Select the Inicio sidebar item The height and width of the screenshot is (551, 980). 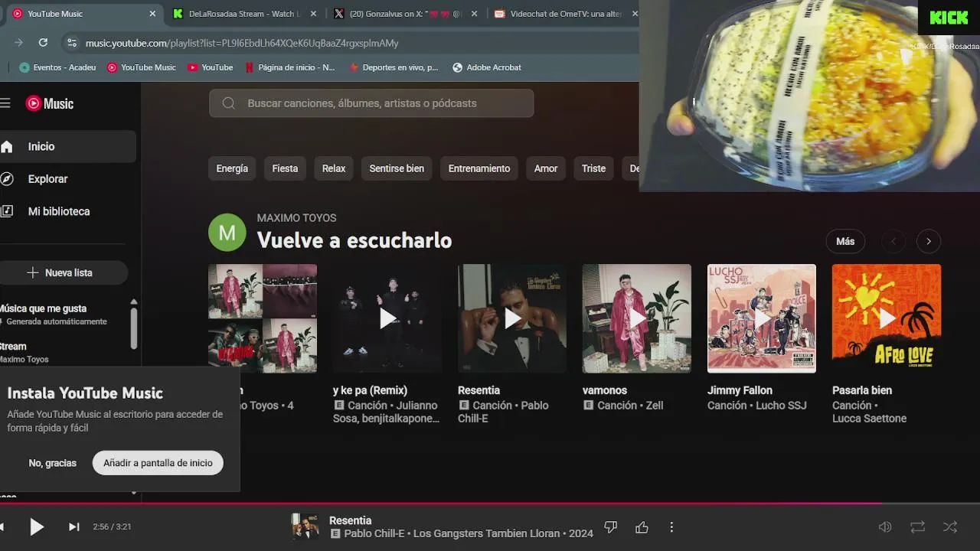pyautogui.click(x=68, y=146)
